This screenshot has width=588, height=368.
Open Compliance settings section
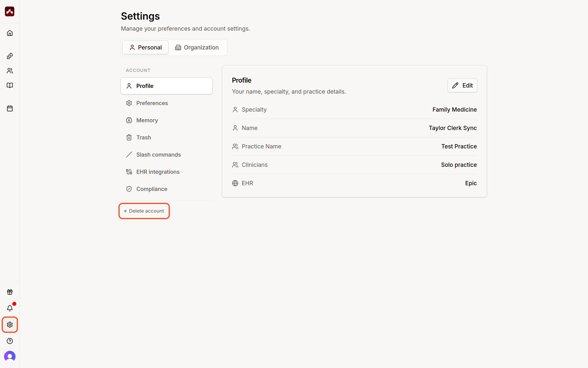coord(166,189)
